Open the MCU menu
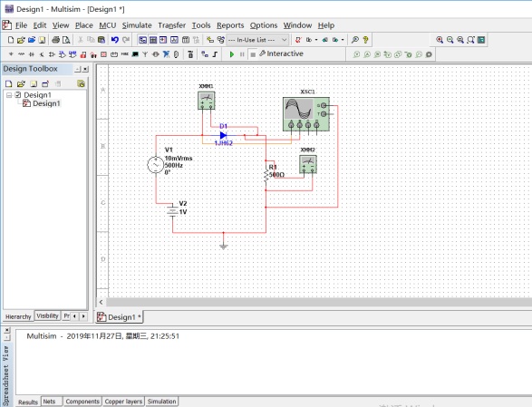The height and width of the screenshot is (407, 532). pos(108,25)
